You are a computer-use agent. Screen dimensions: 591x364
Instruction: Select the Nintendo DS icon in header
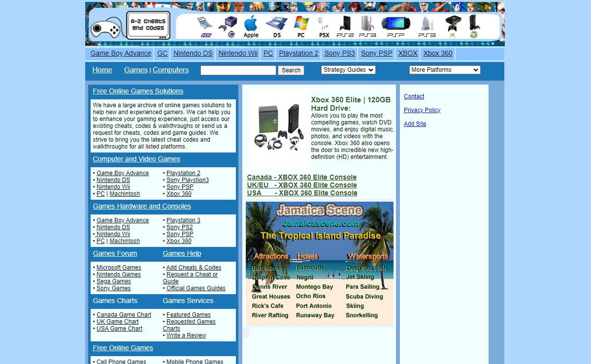[x=277, y=27]
